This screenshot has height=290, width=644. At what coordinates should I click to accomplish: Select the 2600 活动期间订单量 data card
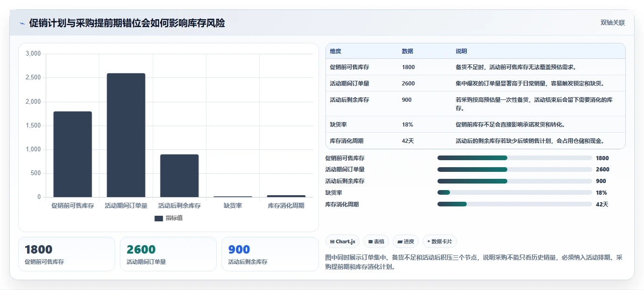pos(168,254)
